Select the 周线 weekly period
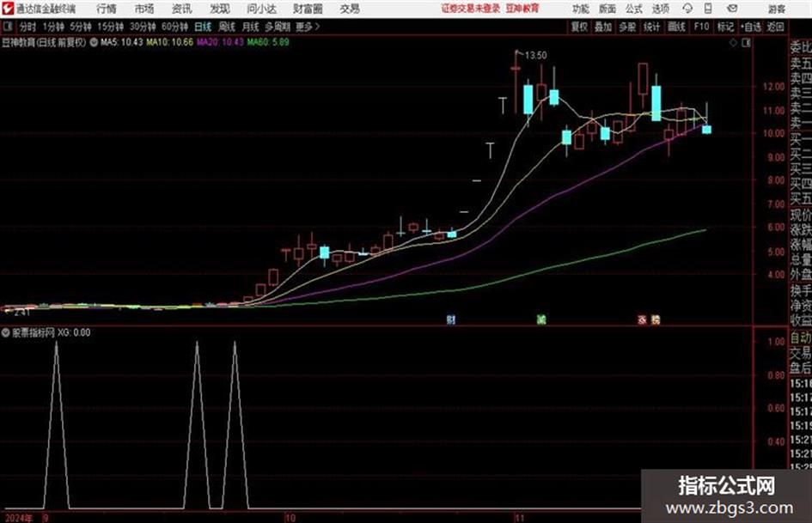 227,27
